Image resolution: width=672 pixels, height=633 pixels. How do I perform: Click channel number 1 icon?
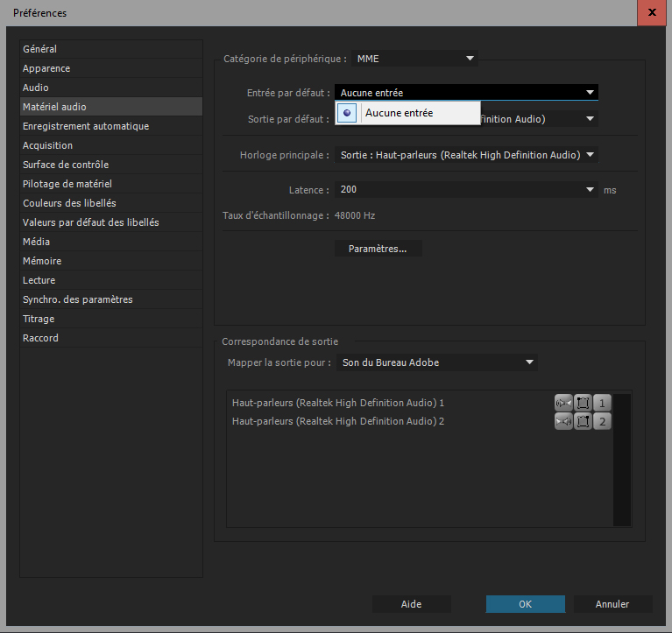pos(602,403)
